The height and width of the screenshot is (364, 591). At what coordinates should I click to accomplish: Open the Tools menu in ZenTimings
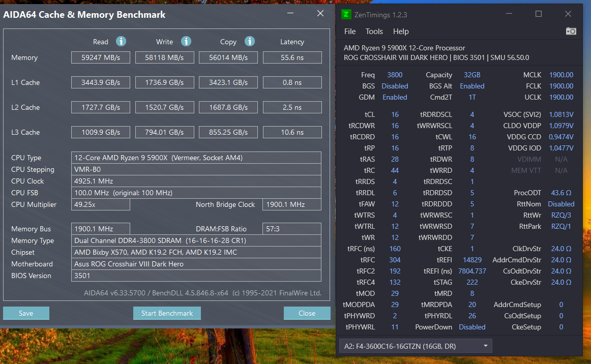click(374, 32)
